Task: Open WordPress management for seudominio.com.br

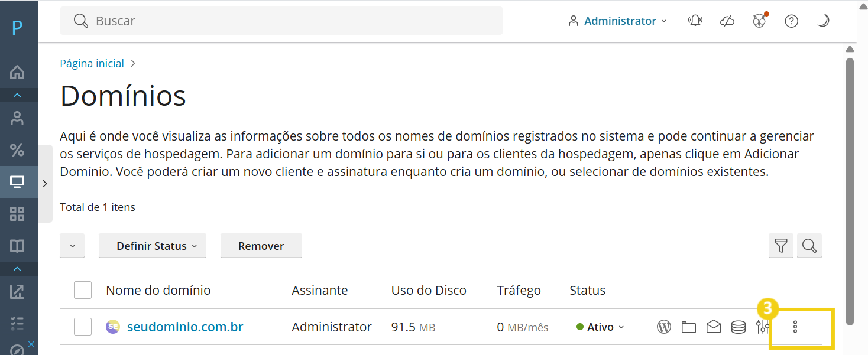Action: pos(664,326)
